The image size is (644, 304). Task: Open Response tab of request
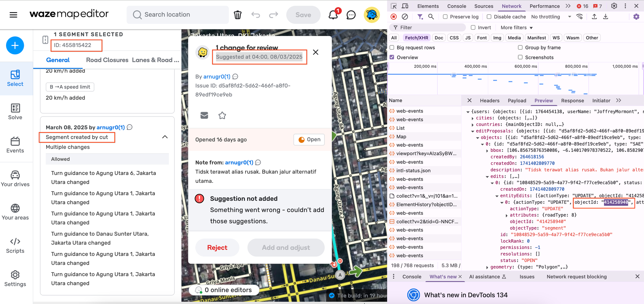coord(572,100)
